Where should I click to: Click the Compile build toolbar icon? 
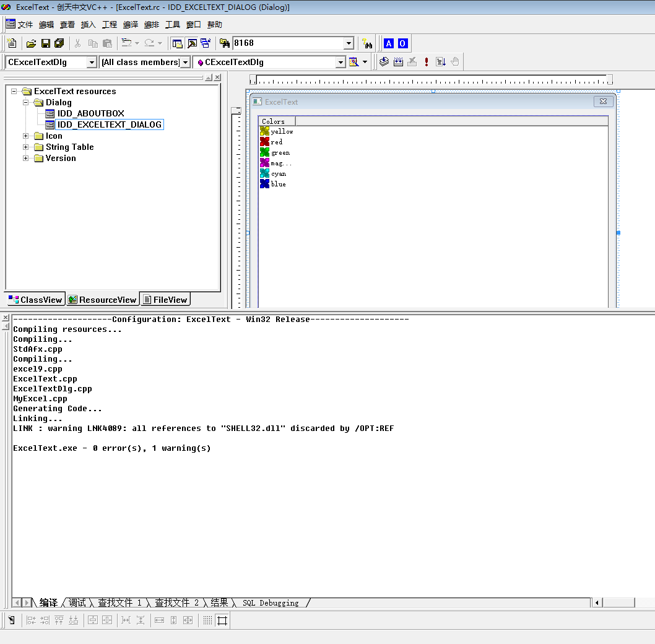pos(384,62)
